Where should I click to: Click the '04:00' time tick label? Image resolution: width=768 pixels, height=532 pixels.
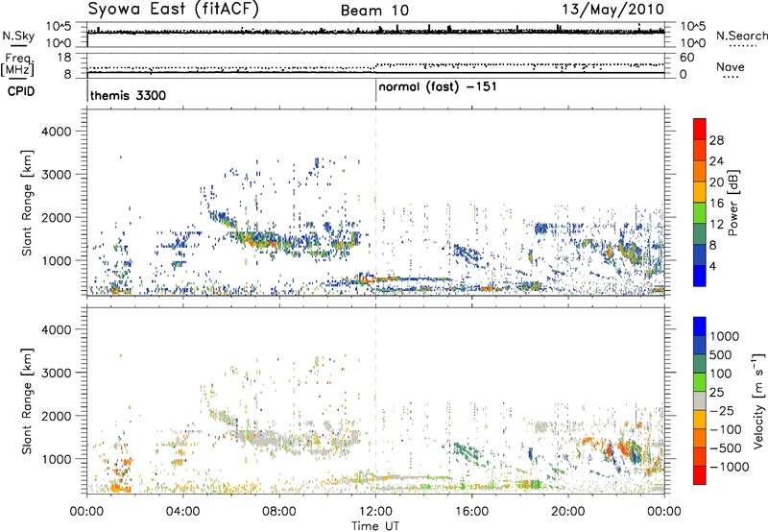click(182, 512)
